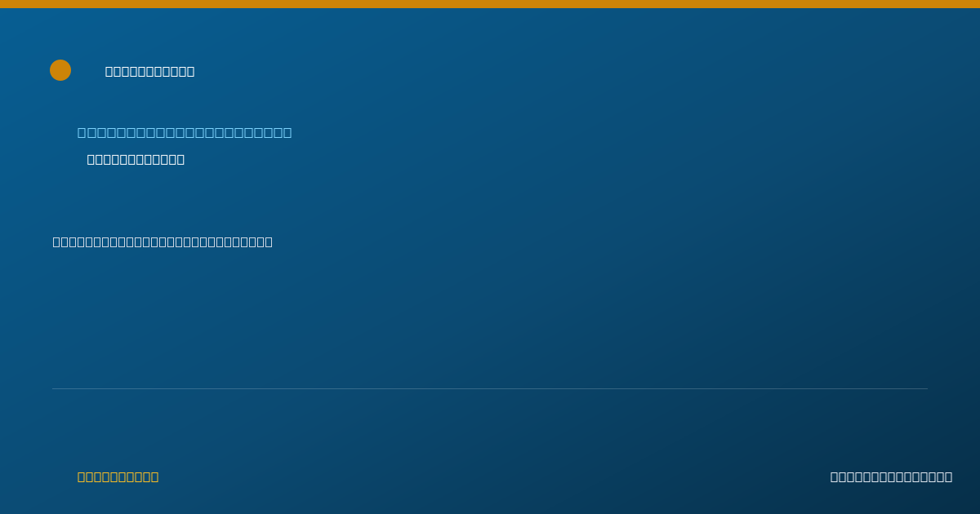Select the long white body text line
Viewport: 980px width, 514px height.
coord(163,241)
